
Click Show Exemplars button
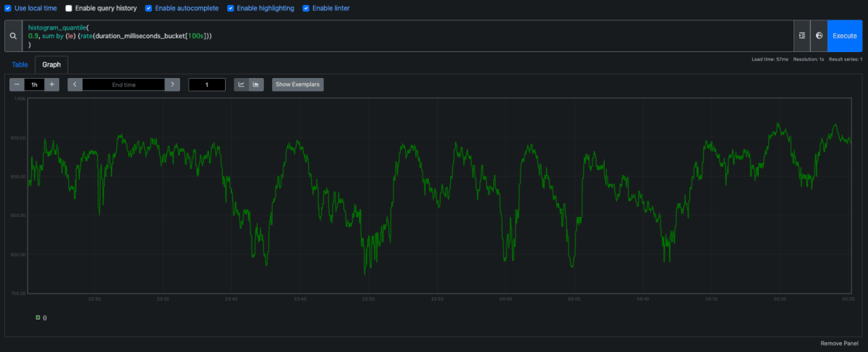tap(298, 85)
